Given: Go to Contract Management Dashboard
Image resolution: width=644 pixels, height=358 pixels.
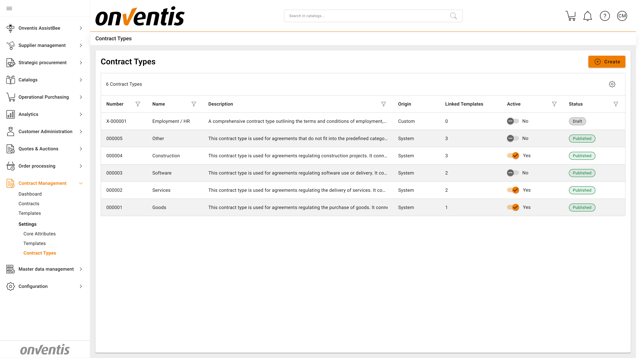Looking at the screenshot, I should pyautogui.click(x=30, y=194).
